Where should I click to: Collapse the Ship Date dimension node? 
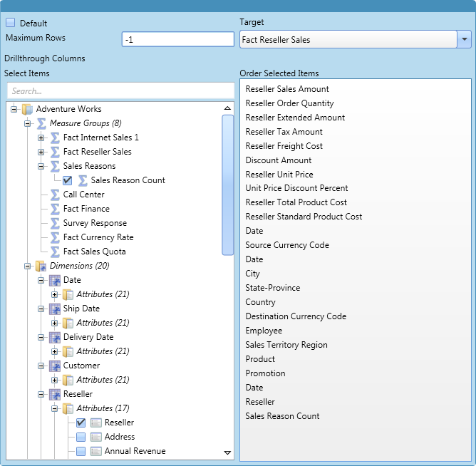(x=41, y=309)
